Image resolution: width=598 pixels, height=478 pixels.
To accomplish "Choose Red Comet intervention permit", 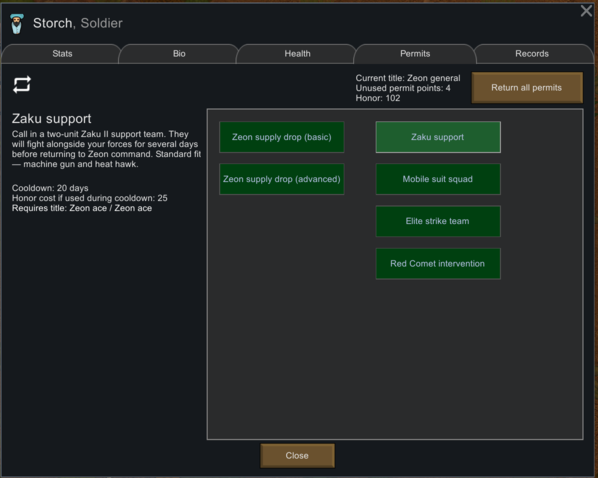I will pos(438,264).
